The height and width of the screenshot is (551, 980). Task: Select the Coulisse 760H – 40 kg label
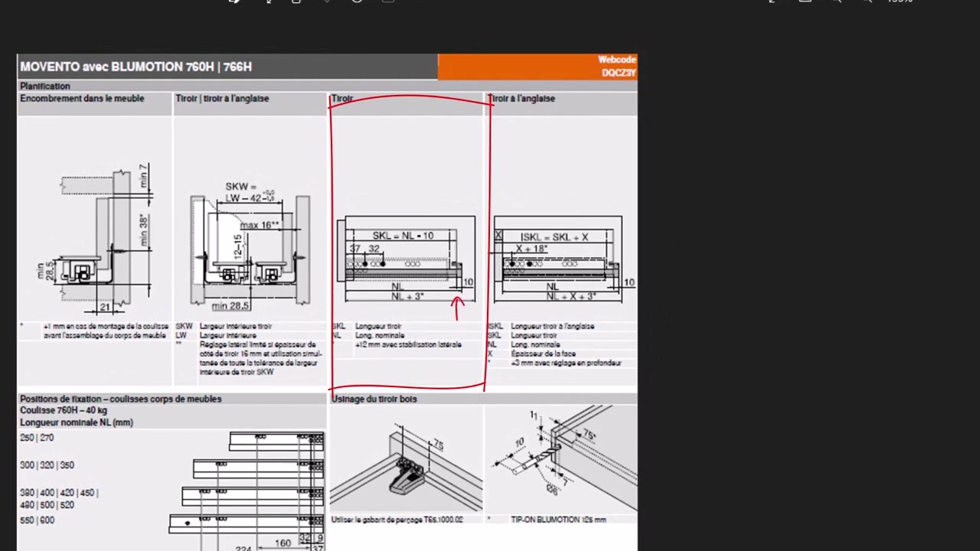(64, 410)
